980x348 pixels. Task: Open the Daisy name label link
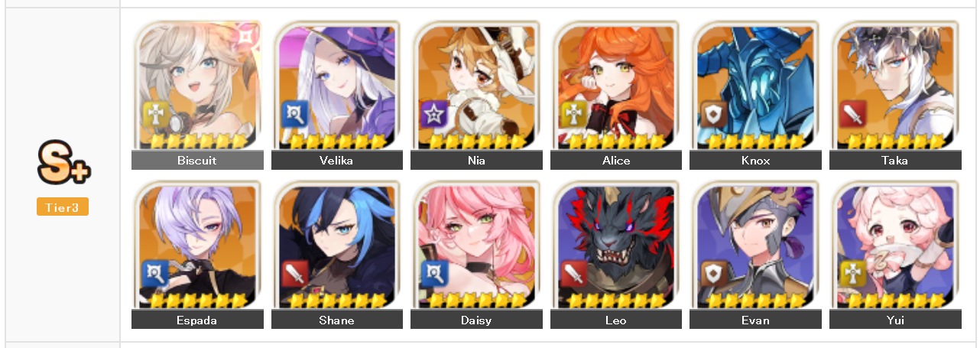click(x=476, y=320)
